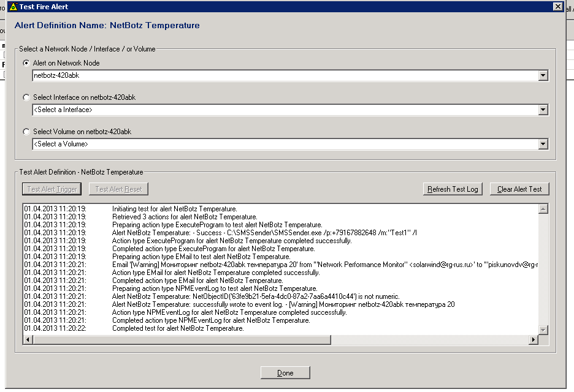Expand the Select a Interface dropdown arrow
The image size is (574, 392).
543,110
